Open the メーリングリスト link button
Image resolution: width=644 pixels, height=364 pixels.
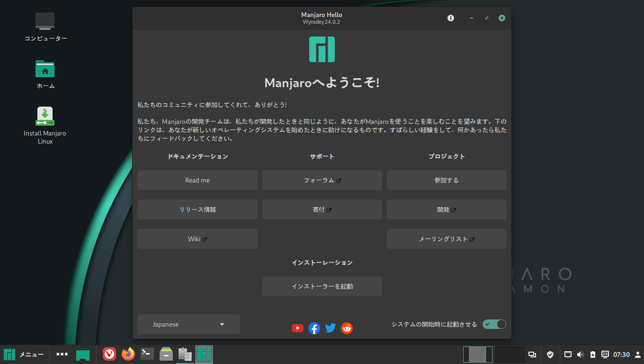pos(447,239)
